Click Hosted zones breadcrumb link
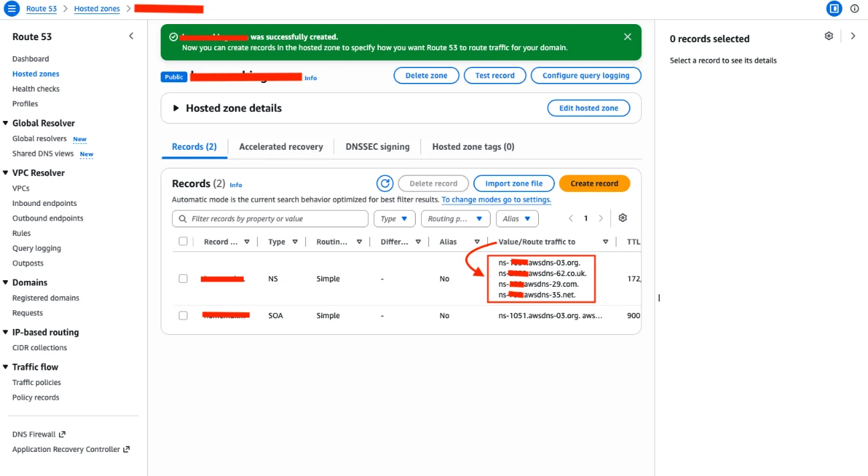The image size is (868, 476). tap(97, 9)
